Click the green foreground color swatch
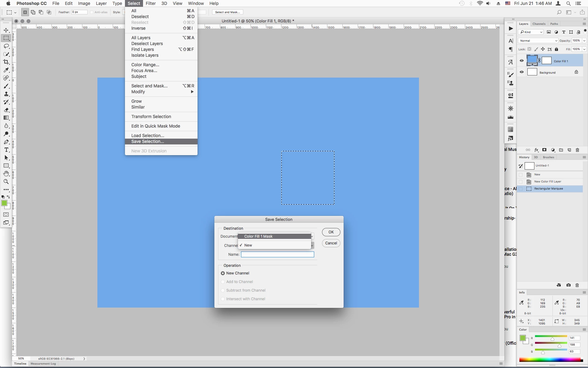The image size is (588, 368). (x=4, y=203)
